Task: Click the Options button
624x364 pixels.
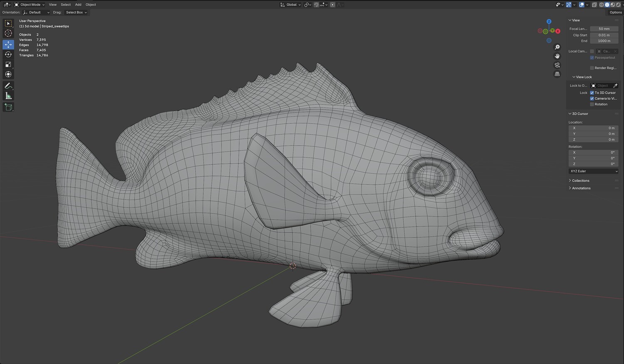Action: tap(616, 12)
